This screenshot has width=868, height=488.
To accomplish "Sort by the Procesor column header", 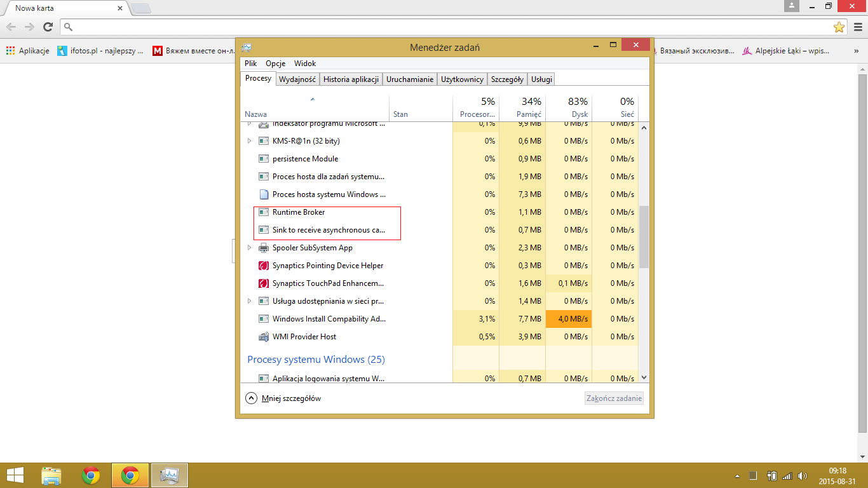I will point(476,108).
